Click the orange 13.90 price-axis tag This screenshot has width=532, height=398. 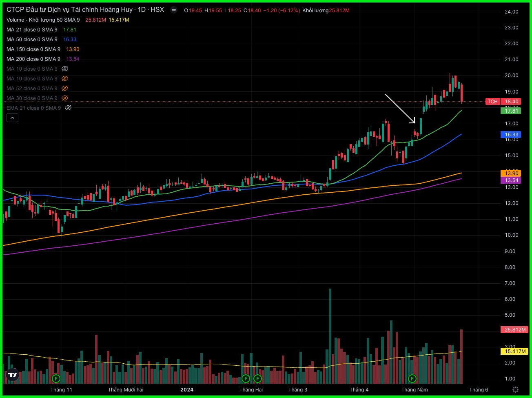coord(511,173)
